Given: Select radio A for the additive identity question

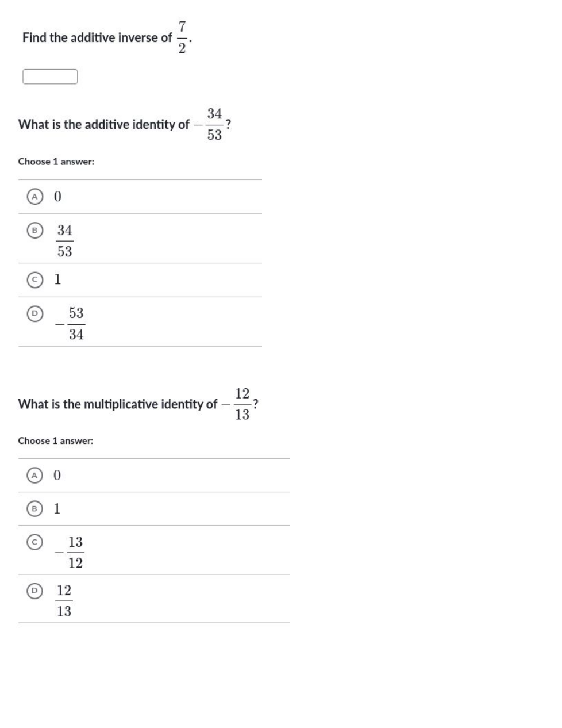Looking at the screenshot, I should click(x=35, y=197).
